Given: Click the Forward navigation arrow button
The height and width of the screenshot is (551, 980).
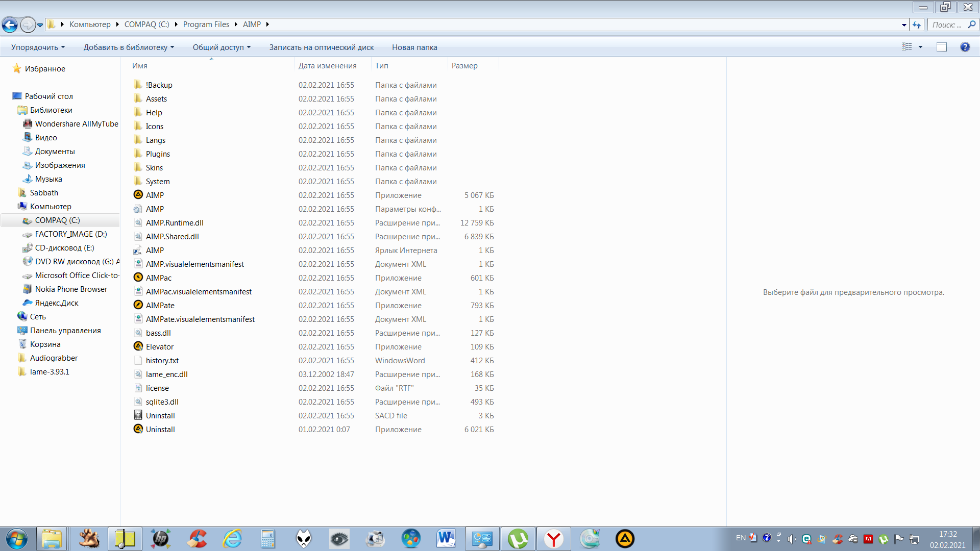Looking at the screenshot, I should tap(28, 24).
